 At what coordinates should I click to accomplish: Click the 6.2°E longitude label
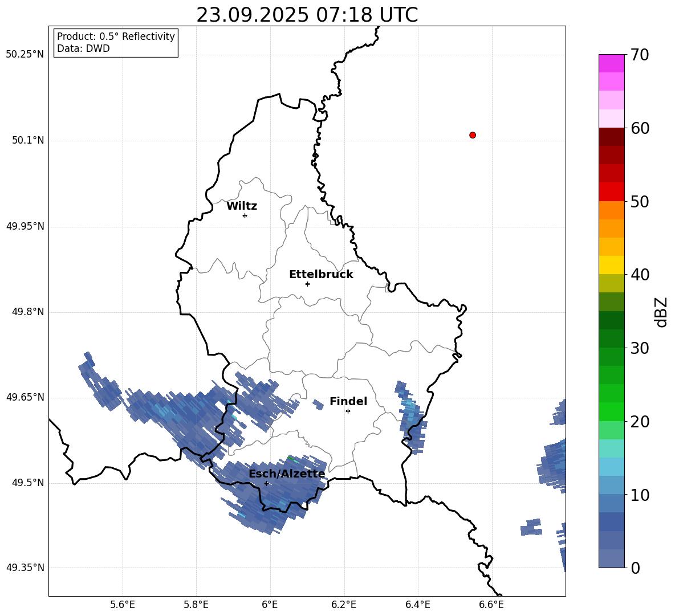(x=344, y=605)
